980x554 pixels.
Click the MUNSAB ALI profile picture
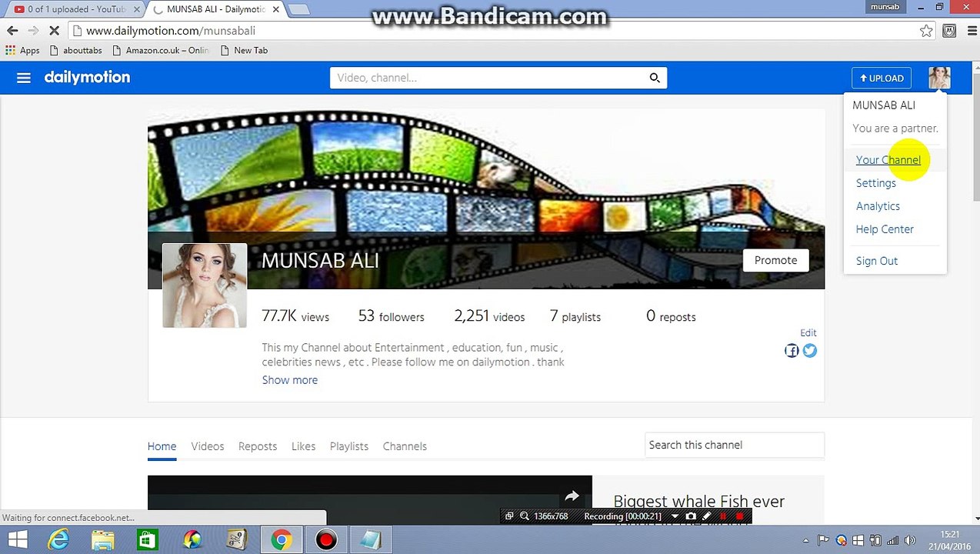pos(205,285)
